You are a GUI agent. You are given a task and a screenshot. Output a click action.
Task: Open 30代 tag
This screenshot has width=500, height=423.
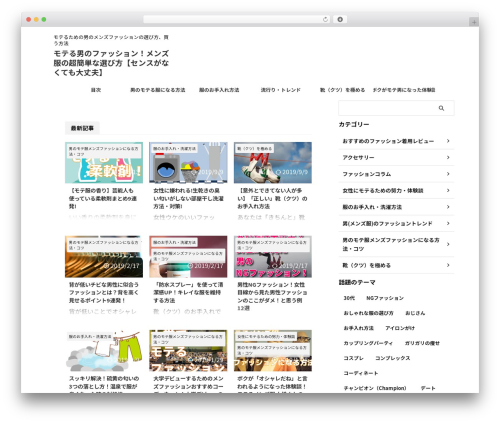click(x=349, y=298)
